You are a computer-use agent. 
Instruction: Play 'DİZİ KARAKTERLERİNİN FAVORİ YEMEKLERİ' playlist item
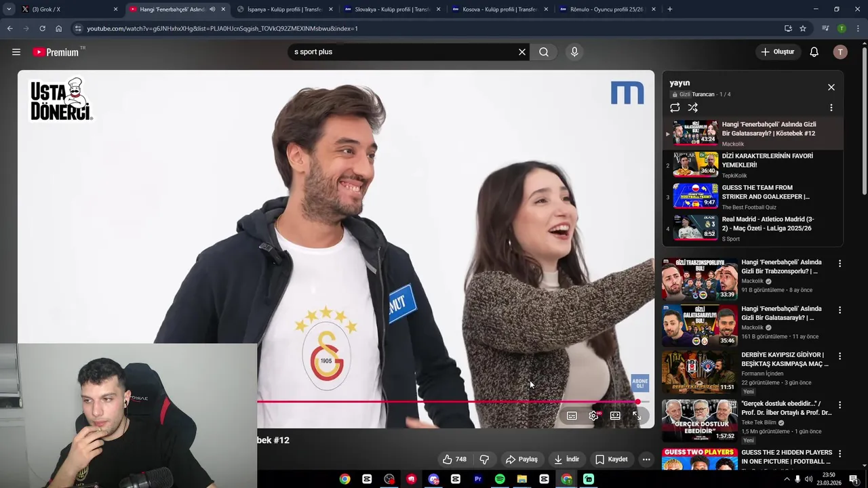coord(753,165)
